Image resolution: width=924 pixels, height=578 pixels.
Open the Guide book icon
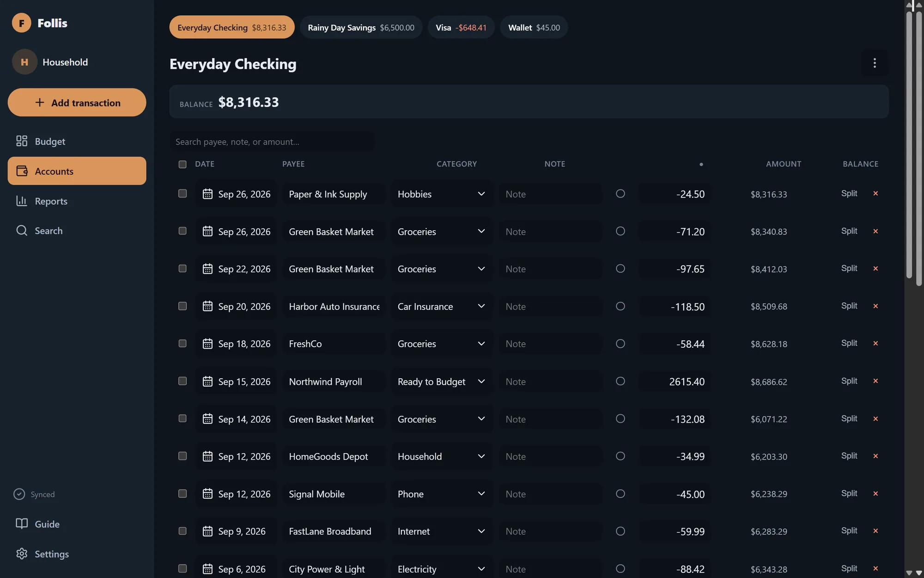click(22, 524)
